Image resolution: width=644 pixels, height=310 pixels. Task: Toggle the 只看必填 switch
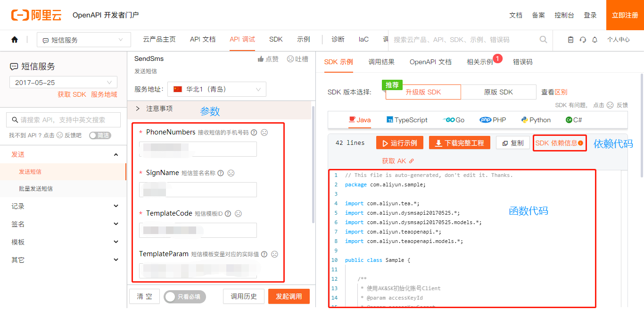pos(185,297)
